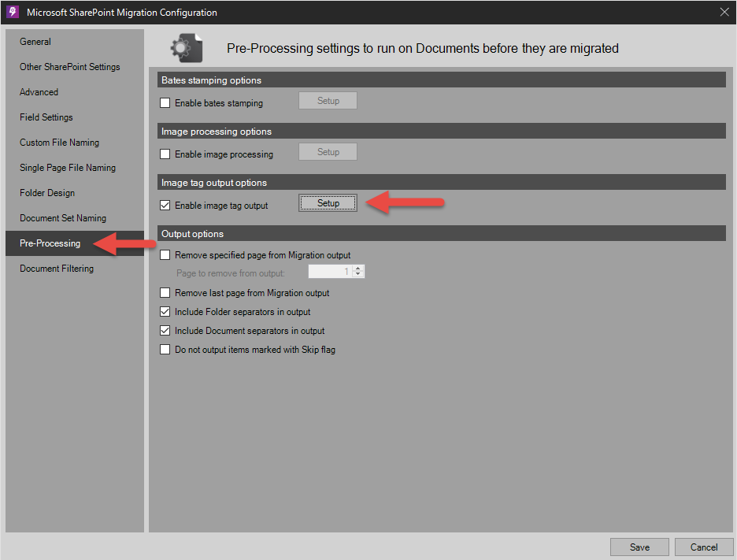Open the General settings page
Screen dimensions: 737x560
(75, 42)
